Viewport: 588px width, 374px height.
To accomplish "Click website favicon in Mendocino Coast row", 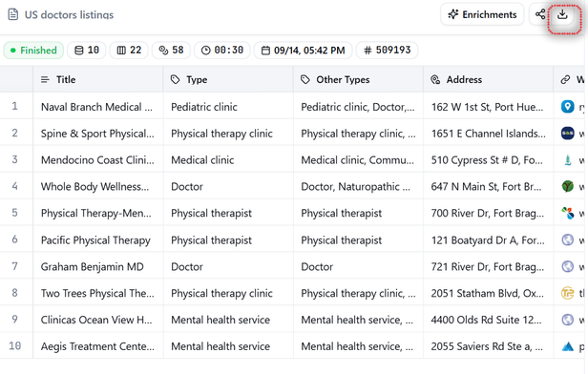I will [567, 159].
